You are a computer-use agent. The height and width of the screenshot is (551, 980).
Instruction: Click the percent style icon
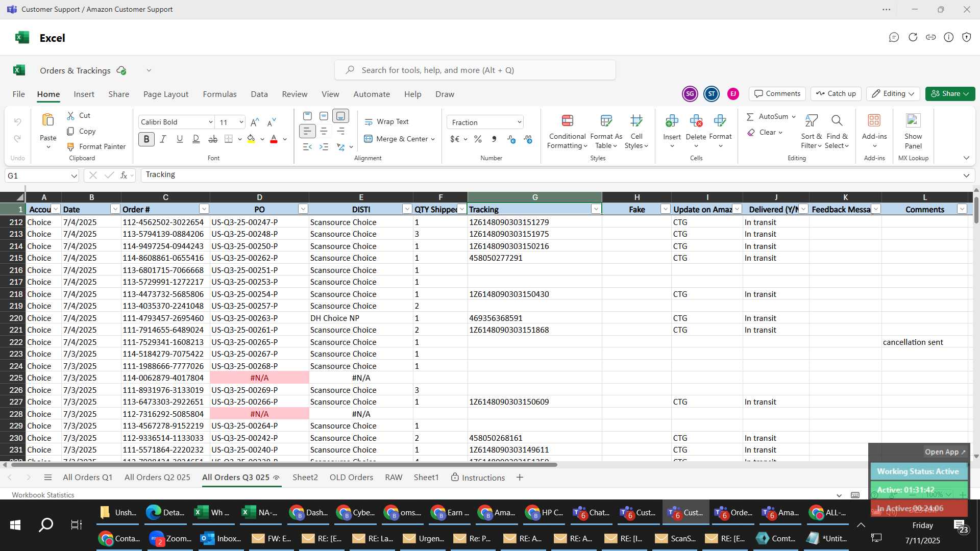[x=478, y=139]
